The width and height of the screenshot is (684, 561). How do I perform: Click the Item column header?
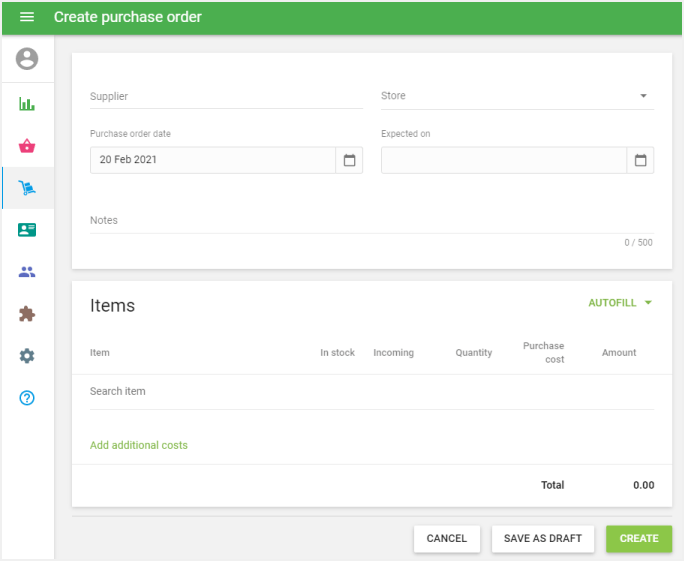coord(99,352)
